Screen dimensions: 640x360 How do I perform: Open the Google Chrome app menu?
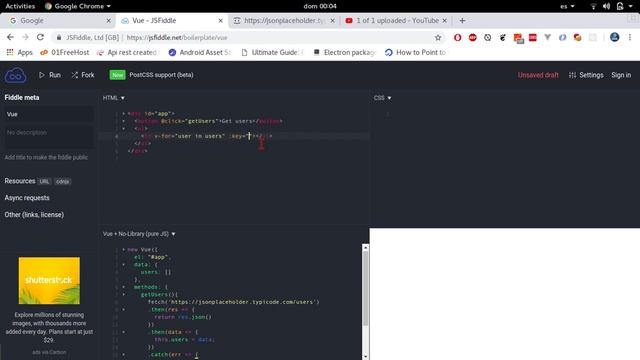78,6
